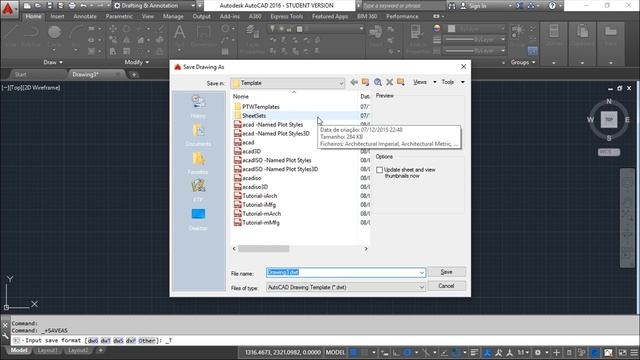Choose dxF option in command line

click(x=131, y=340)
